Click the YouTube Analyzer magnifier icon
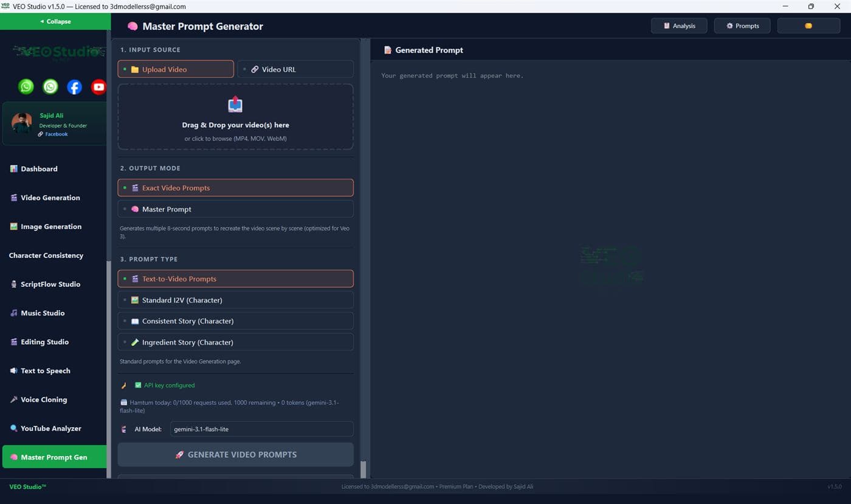Viewport: 851px width, 504px height. (x=13, y=429)
